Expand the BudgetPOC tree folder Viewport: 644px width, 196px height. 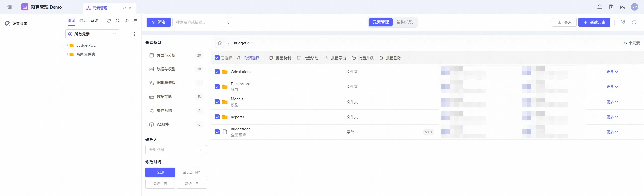coord(67,45)
